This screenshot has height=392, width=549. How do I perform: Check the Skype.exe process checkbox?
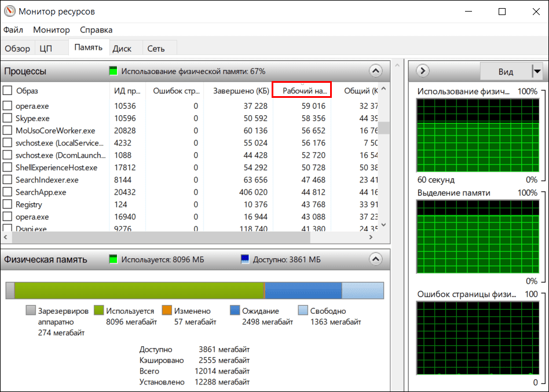tap(8, 118)
